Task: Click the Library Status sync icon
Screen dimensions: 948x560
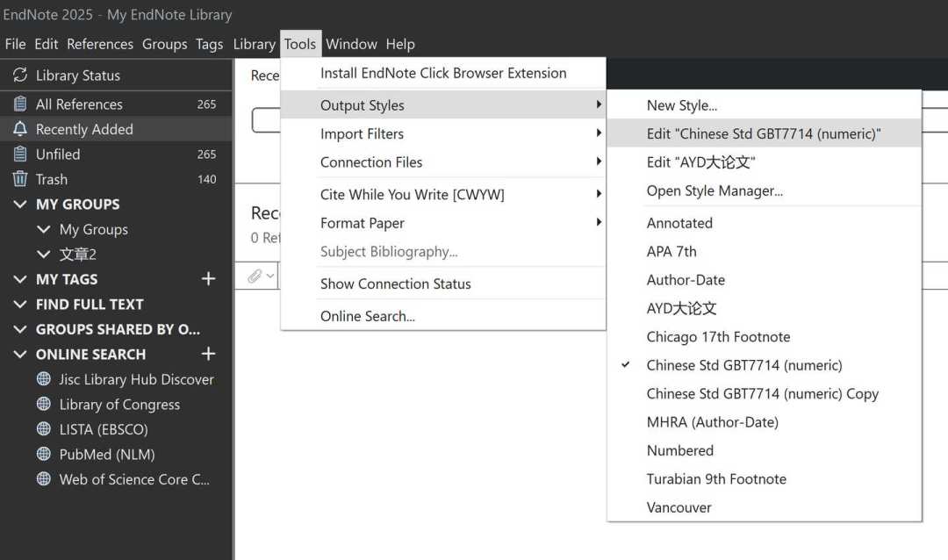Action: pyautogui.click(x=20, y=75)
